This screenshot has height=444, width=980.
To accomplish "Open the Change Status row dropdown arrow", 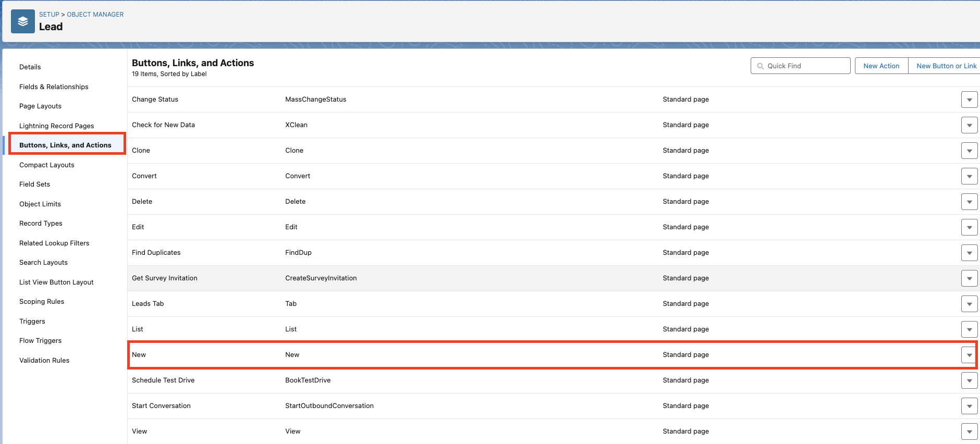I will pos(969,100).
